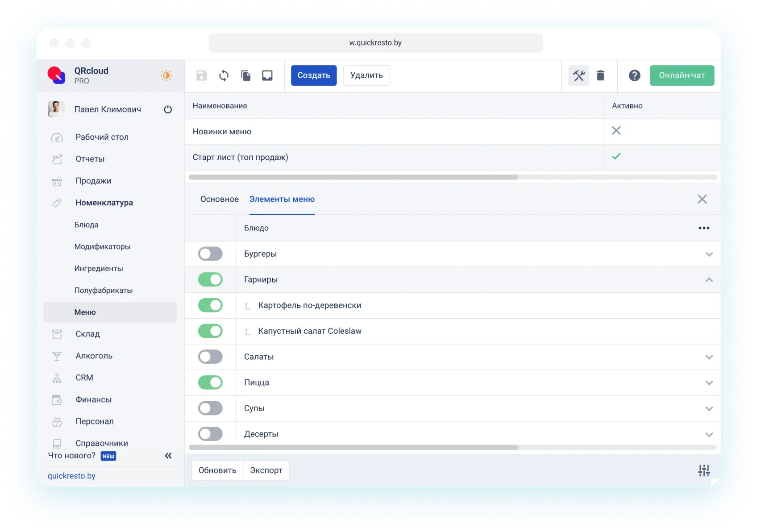757x532 pixels.
Task: Expand the Салаты category chevron
Action: point(709,357)
